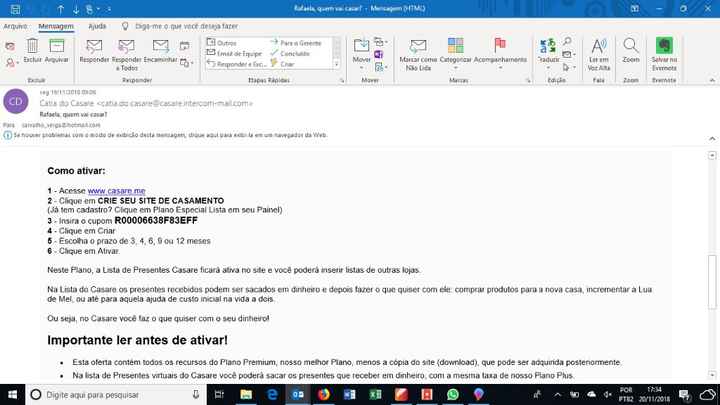720x405 pixels.
Task: Click the taskbar search box
Action: coord(116,394)
